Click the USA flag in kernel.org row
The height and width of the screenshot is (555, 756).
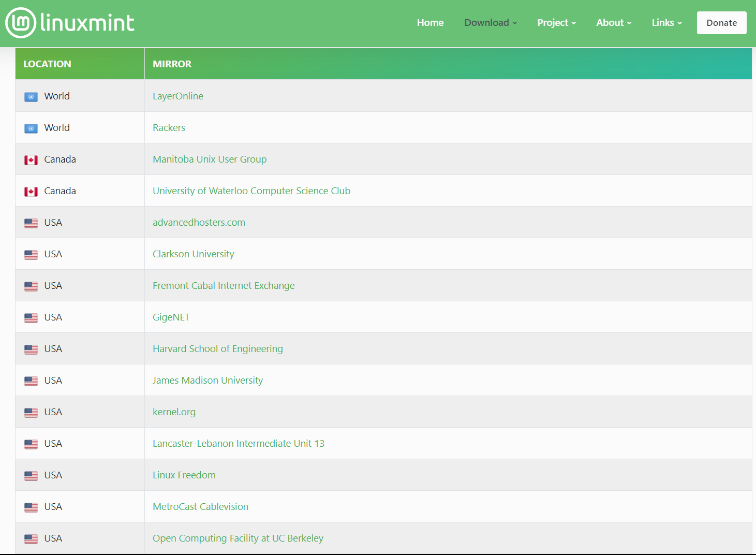tap(31, 413)
